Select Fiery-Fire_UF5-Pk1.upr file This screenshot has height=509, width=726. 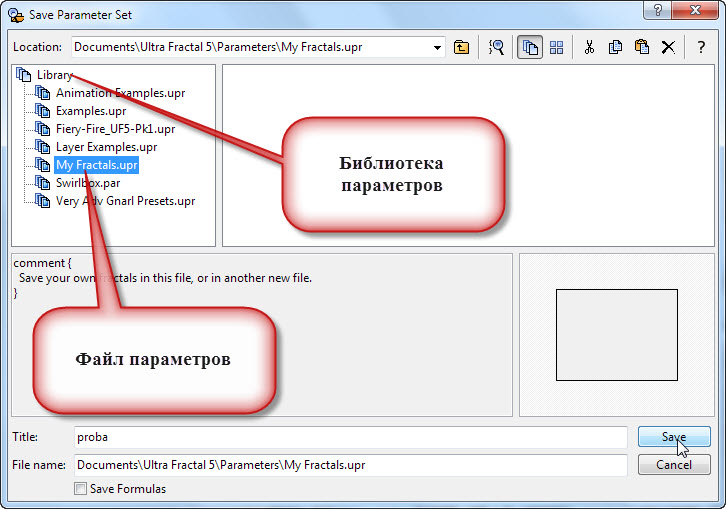point(115,129)
